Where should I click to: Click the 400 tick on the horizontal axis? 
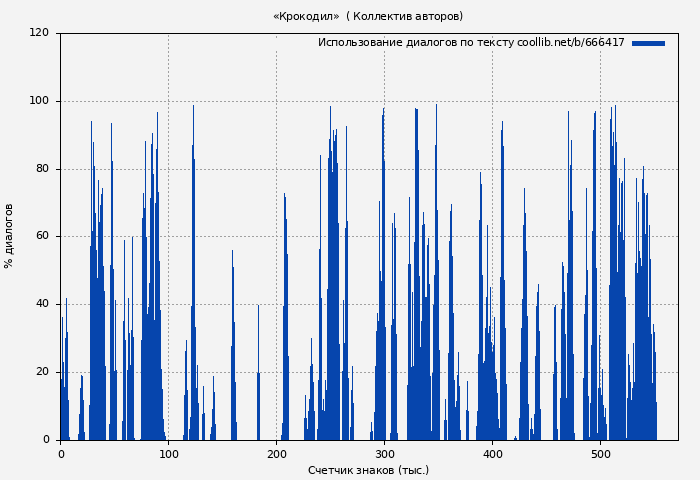click(x=492, y=453)
